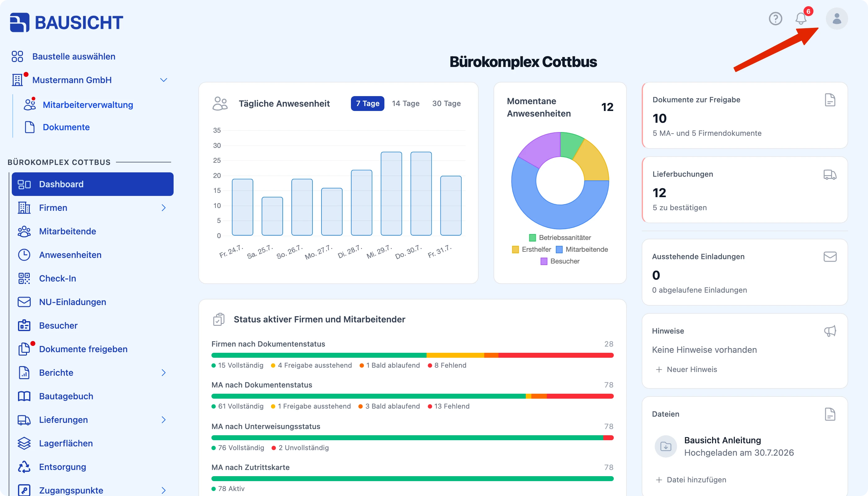The width and height of the screenshot is (868, 496).
Task: Toggle Besucher legend swatch
Action: 544,261
